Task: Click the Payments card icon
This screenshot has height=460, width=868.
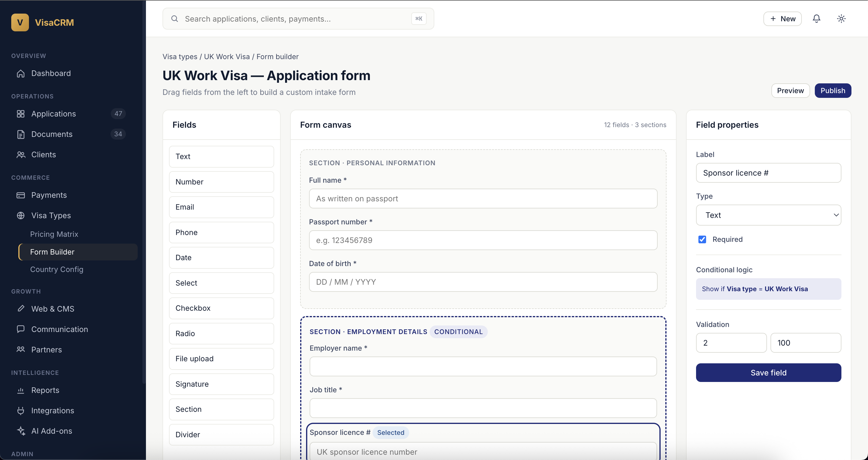Action: 21,195
